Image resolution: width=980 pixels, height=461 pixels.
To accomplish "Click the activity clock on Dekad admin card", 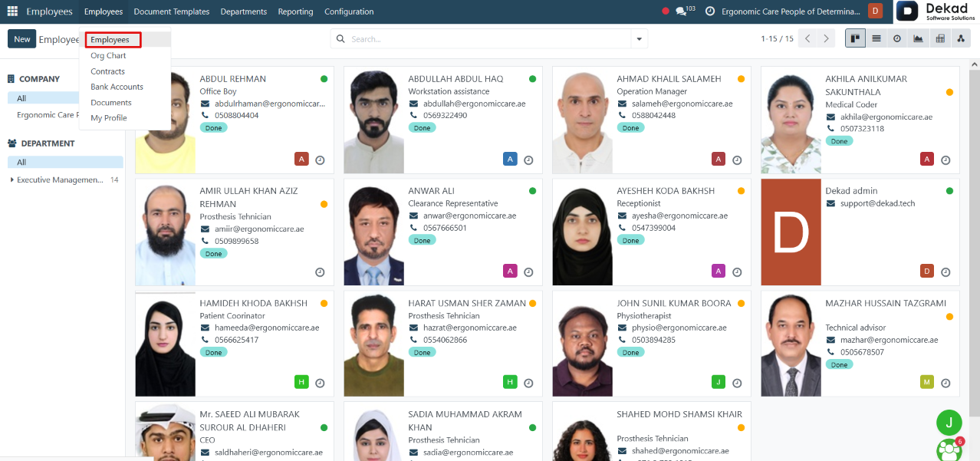I will pyautogui.click(x=945, y=272).
